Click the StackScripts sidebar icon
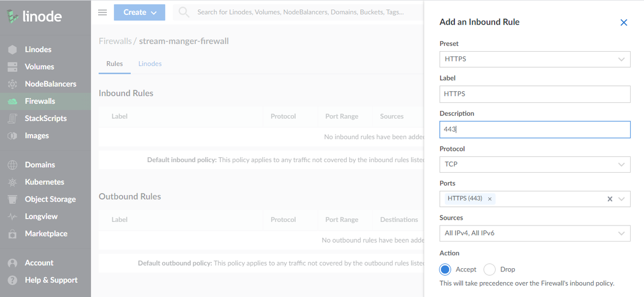This screenshot has height=297, width=644. tap(12, 118)
